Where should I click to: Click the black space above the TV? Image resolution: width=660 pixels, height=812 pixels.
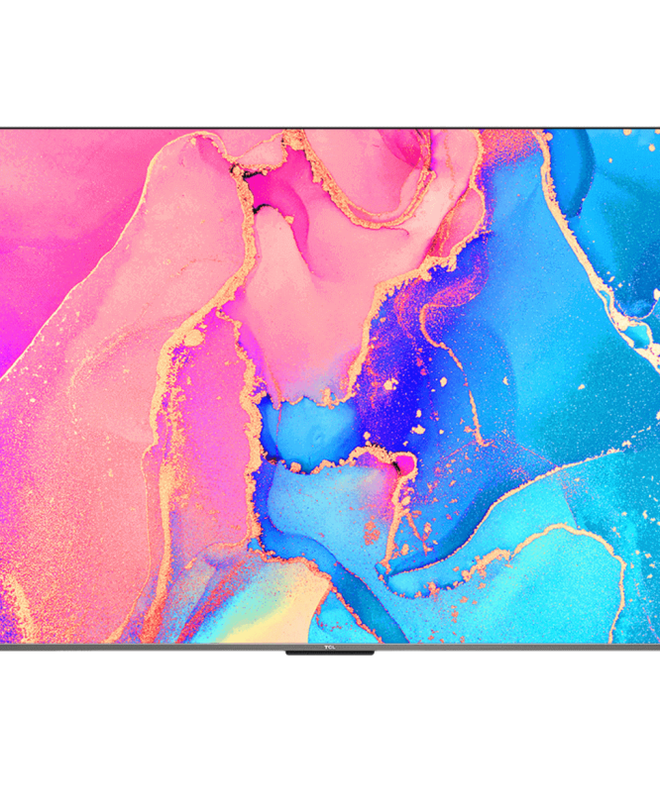point(330,59)
